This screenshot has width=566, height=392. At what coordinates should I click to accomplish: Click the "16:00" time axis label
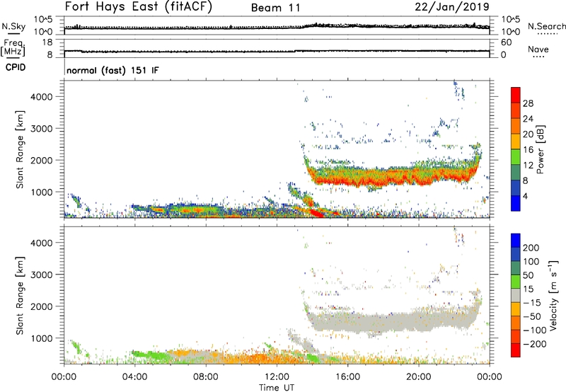pos(347,377)
